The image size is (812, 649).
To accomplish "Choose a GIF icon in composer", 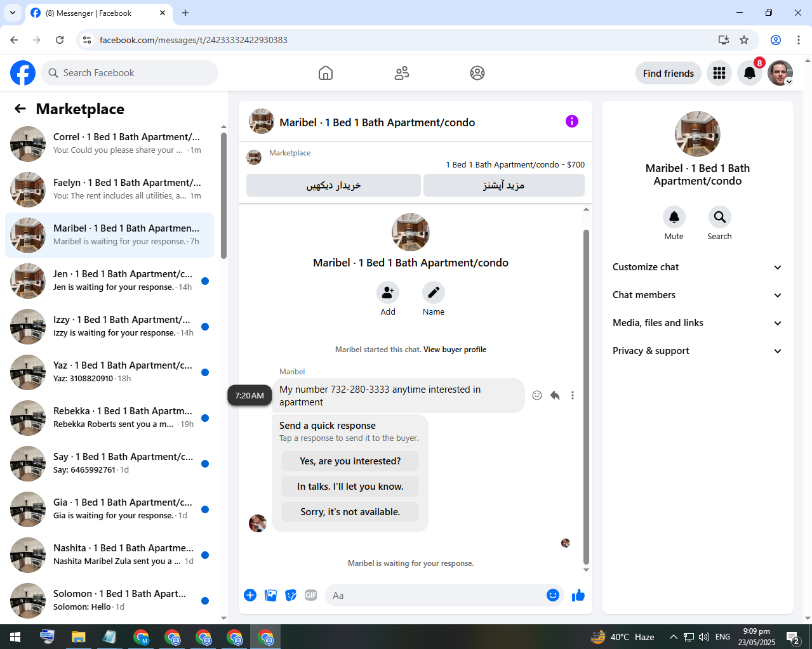I will pyautogui.click(x=311, y=595).
